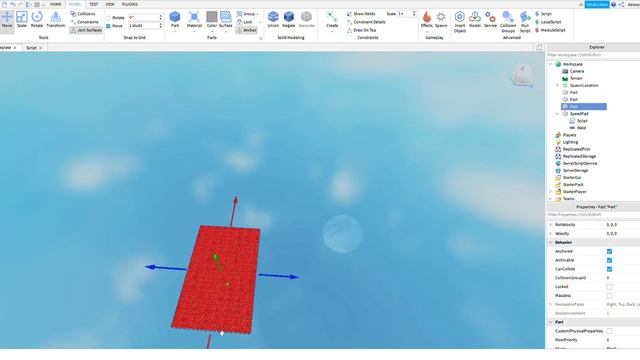Toggle Join Surfaces
Viewport: 640px width, 360px height.
tap(86, 30)
